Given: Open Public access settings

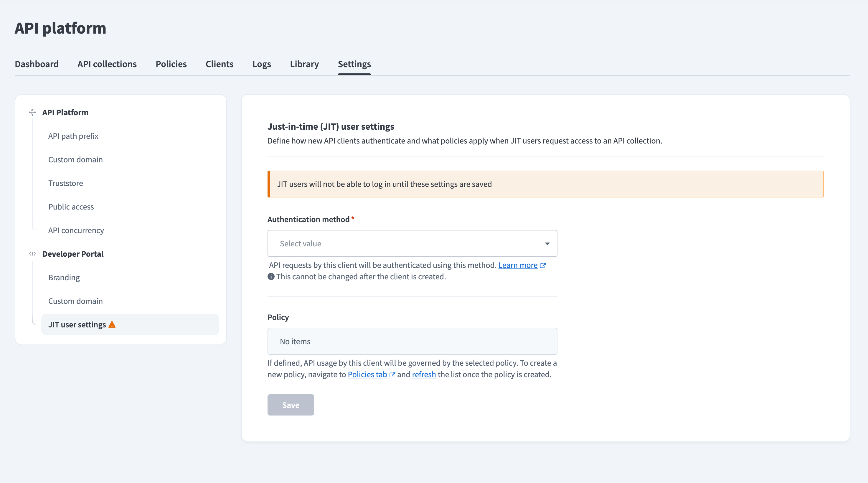Looking at the screenshot, I should (x=71, y=207).
